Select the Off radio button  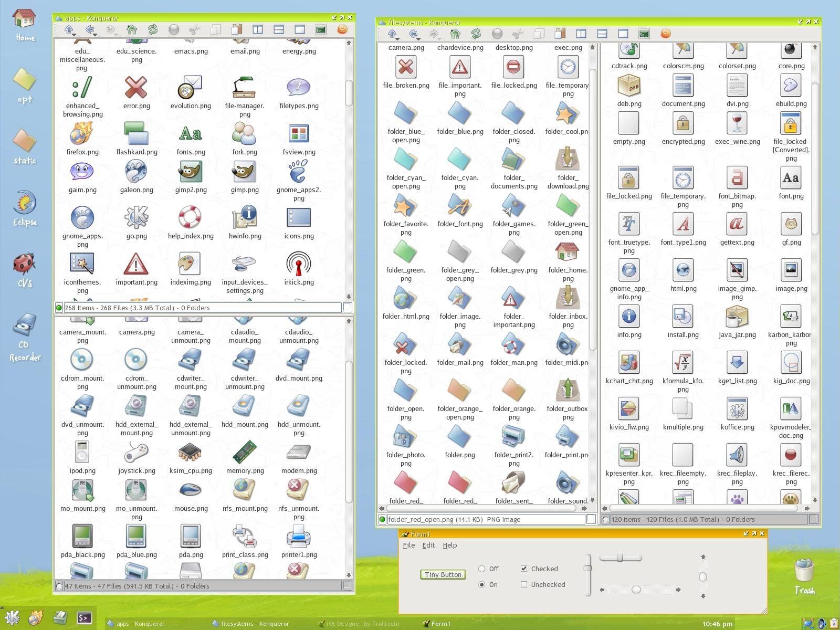tap(481, 569)
